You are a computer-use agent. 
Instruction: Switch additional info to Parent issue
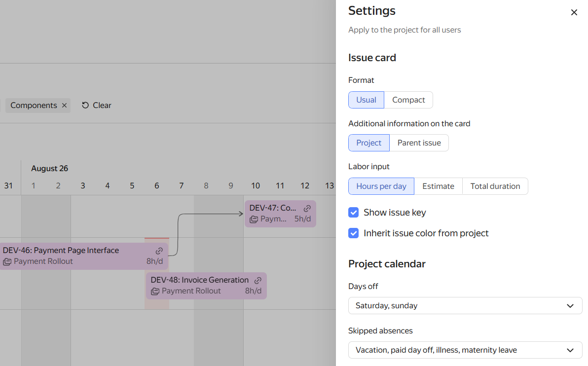coord(419,143)
